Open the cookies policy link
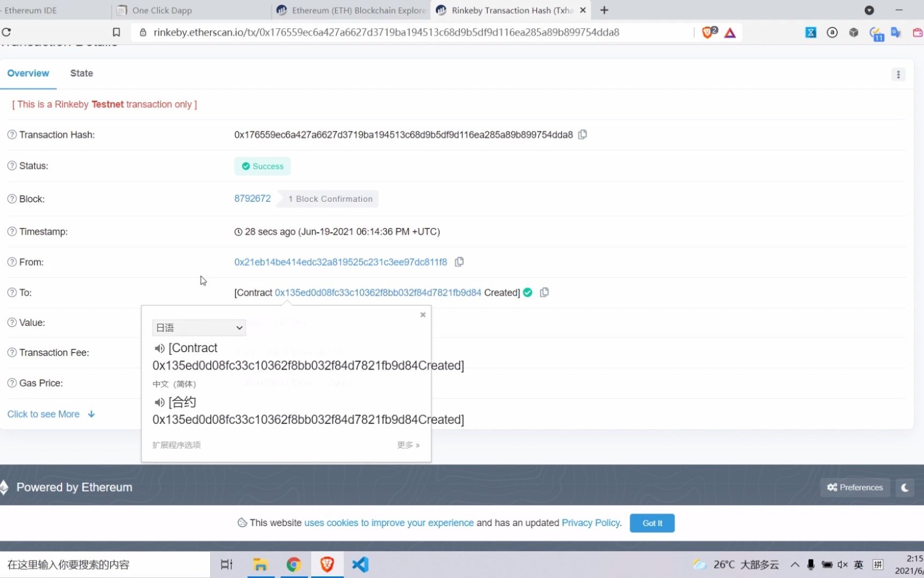Image resolution: width=924 pixels, height=578 pixels. (x=389, y=523)
